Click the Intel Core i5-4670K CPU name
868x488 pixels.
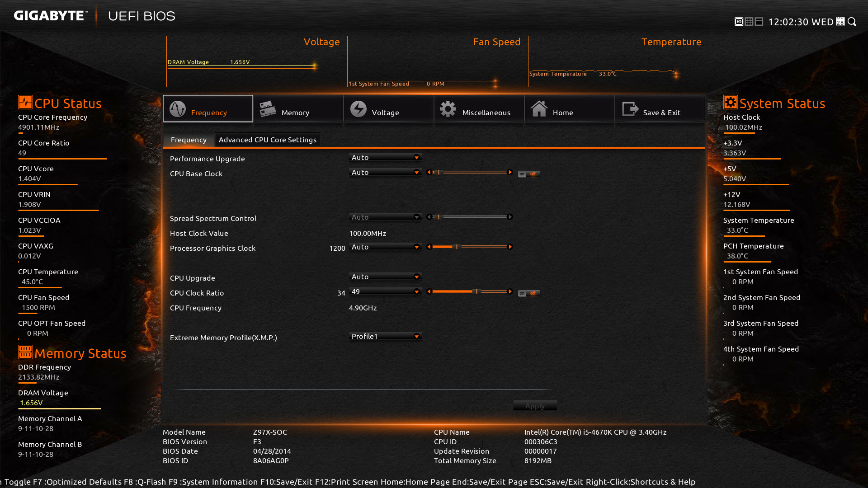click(595, 432)
